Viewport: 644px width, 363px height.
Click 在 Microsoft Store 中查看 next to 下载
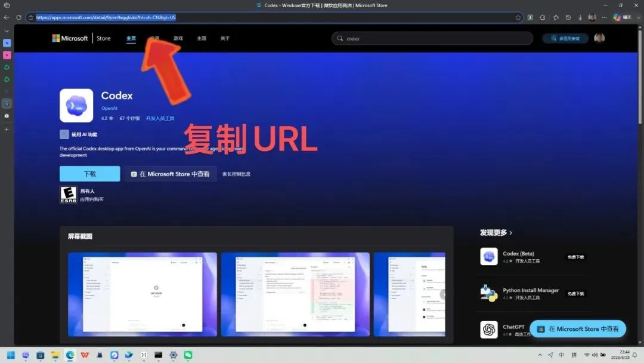click(170, 174)
